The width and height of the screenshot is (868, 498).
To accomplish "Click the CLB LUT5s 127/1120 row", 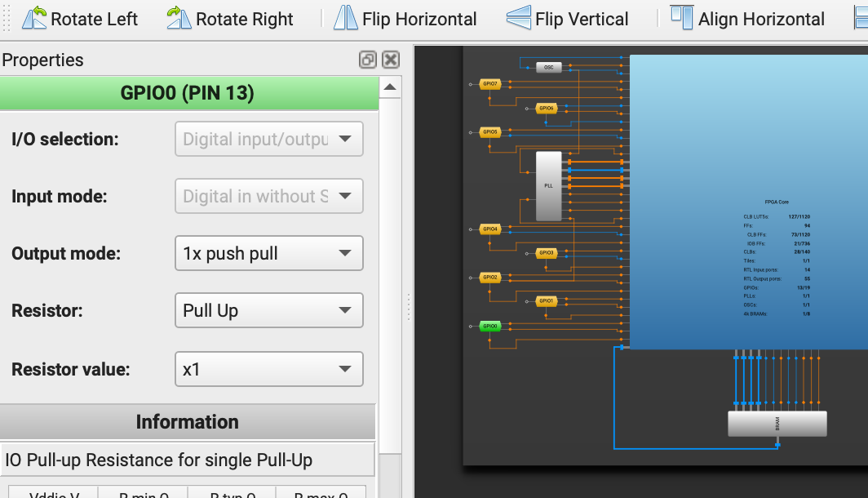I will click(777, 216).
